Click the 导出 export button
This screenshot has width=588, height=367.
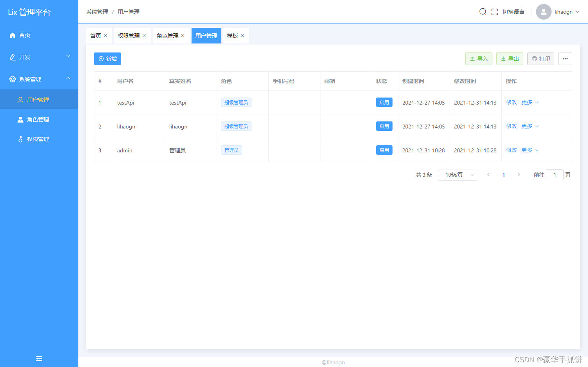pos(510,59)
